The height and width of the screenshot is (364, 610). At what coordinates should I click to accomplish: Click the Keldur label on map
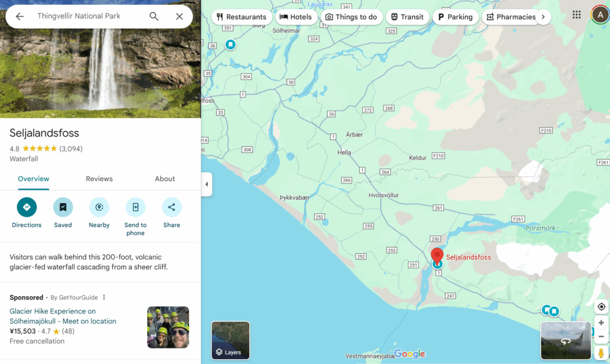(x=418, y=158)
